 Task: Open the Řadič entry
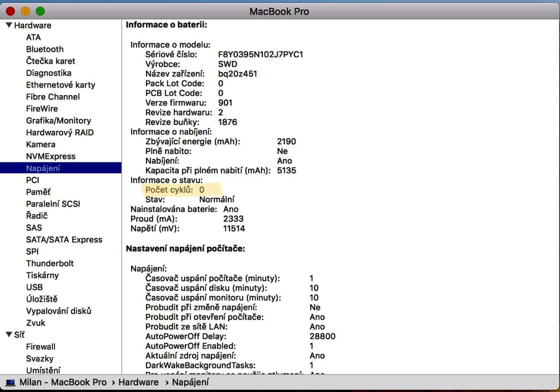click(x=37, y=216)
